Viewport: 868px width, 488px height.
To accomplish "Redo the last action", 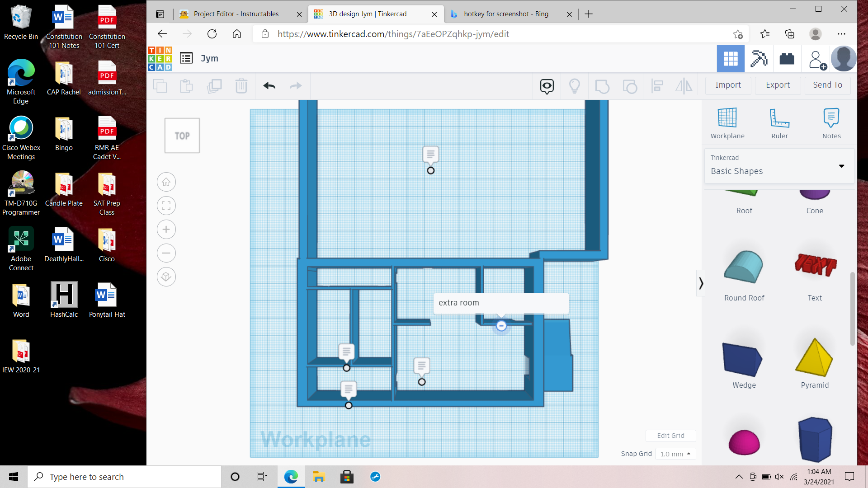I will tap(296, 86).
